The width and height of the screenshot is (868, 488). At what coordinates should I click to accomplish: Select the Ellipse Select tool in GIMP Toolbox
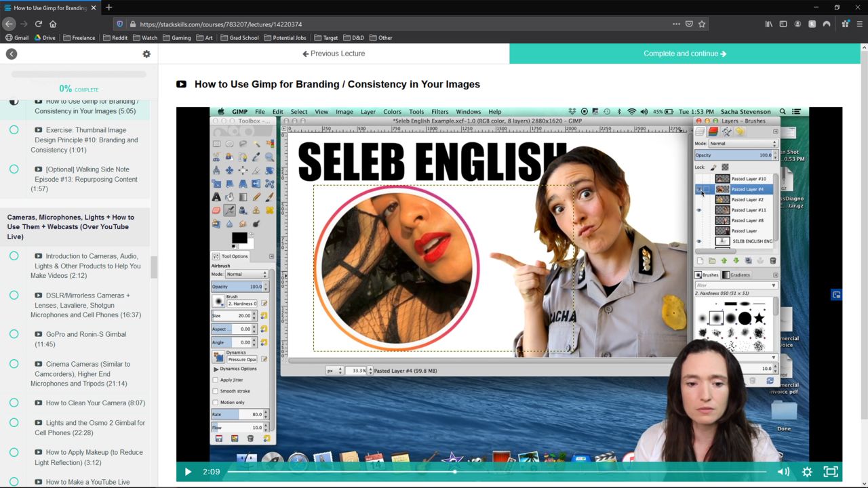[229, 144]
